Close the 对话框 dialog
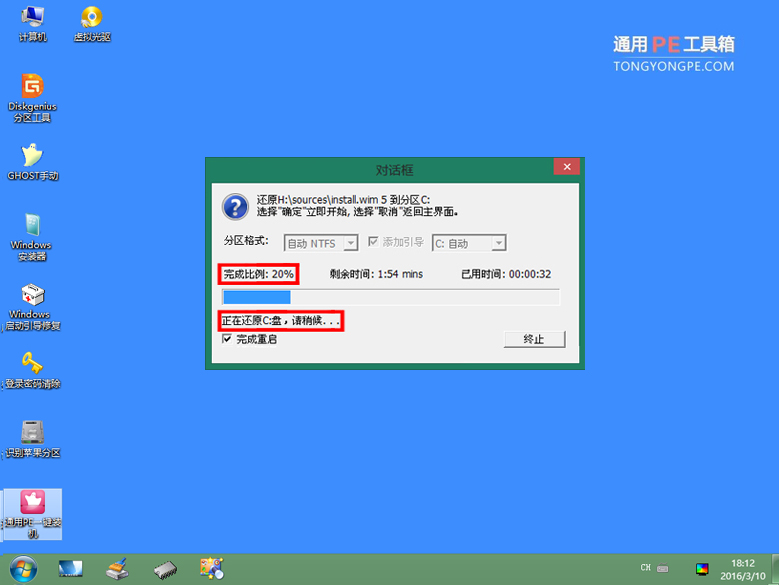Screen dimensions: 779x585 point(567,167)
